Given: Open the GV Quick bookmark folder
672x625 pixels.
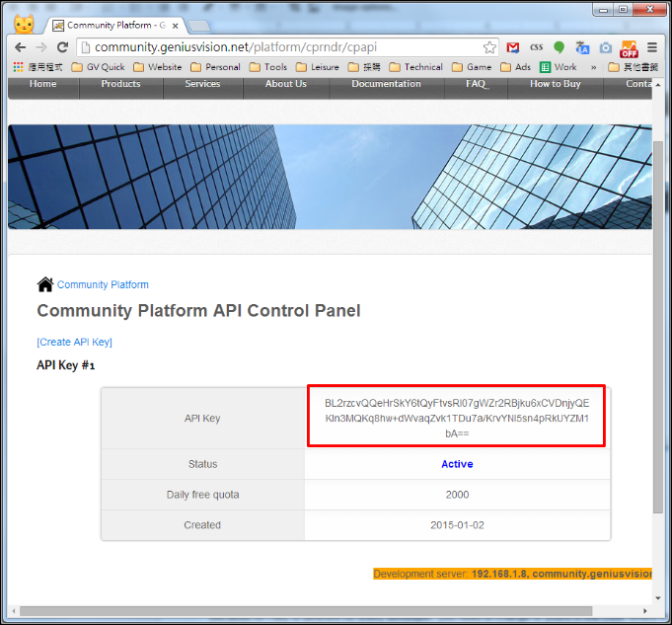Looking at the screenshot, I should pos(98,67).
